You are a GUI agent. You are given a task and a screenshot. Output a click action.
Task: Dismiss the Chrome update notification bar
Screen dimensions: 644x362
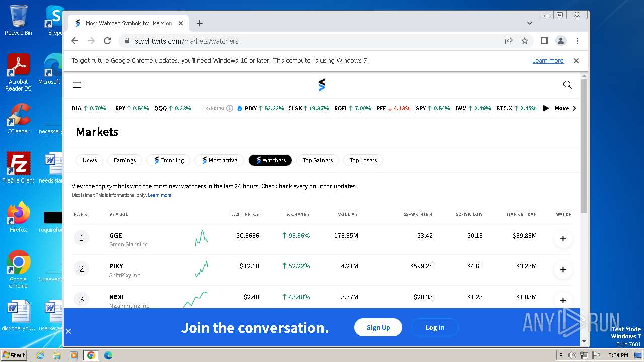[576, 61]
